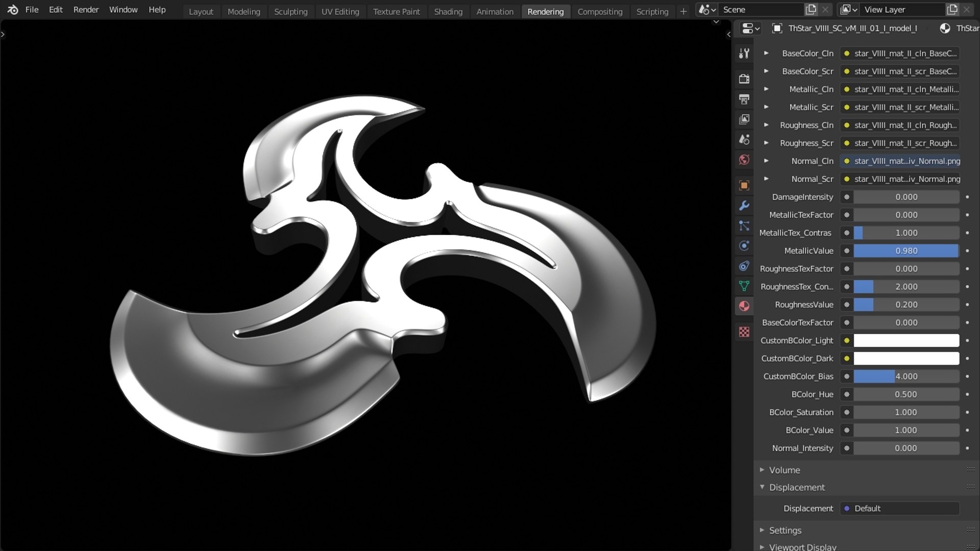Viewport: 980px width, 551px height.
Task: Expand the Roughness_Cln input
Action: (766, 125)
